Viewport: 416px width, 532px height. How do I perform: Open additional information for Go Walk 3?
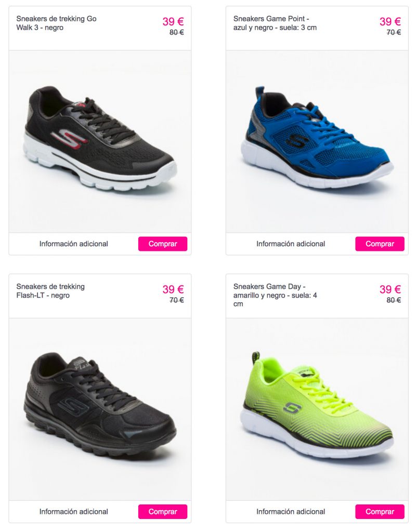74,244
